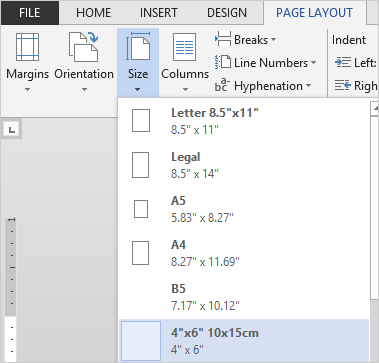Click the Breaks icon
Screen dimensions: 379x363
click(223, 40)
